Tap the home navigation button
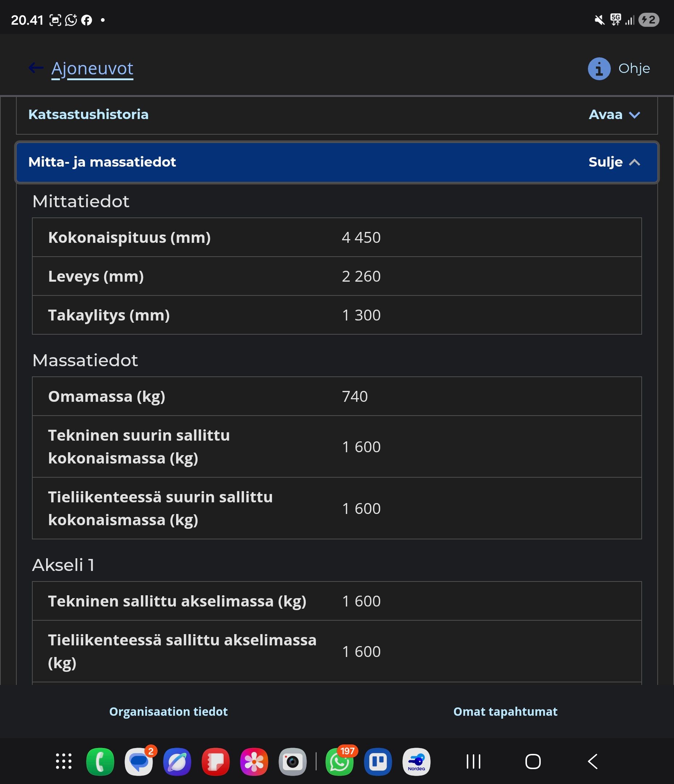Screen dimensions: 674x784 pyautogui.click(x=533, y=761)
